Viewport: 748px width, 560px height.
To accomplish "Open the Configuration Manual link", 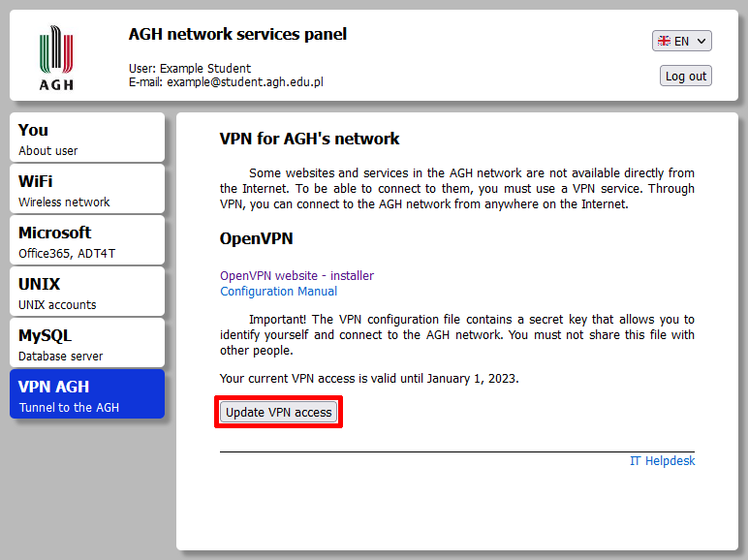I will [278, 292].
